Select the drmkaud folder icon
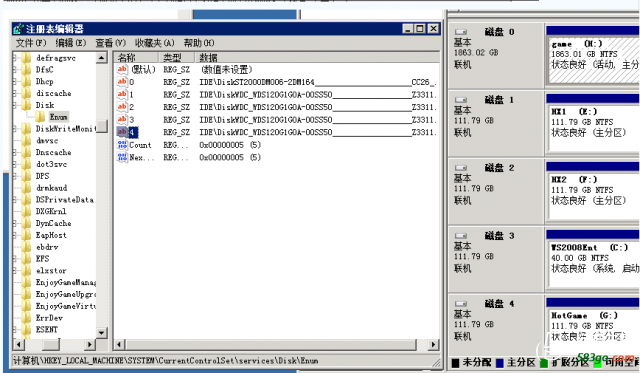The image size is (640, 373). (27, 188)
